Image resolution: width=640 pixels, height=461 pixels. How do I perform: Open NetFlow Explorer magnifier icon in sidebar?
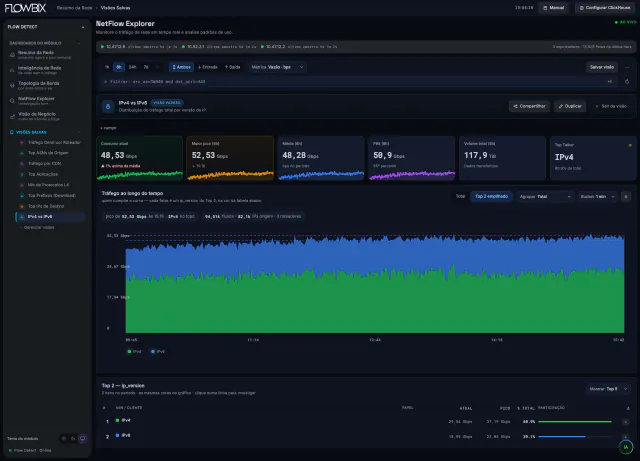[x=12, y=101]
